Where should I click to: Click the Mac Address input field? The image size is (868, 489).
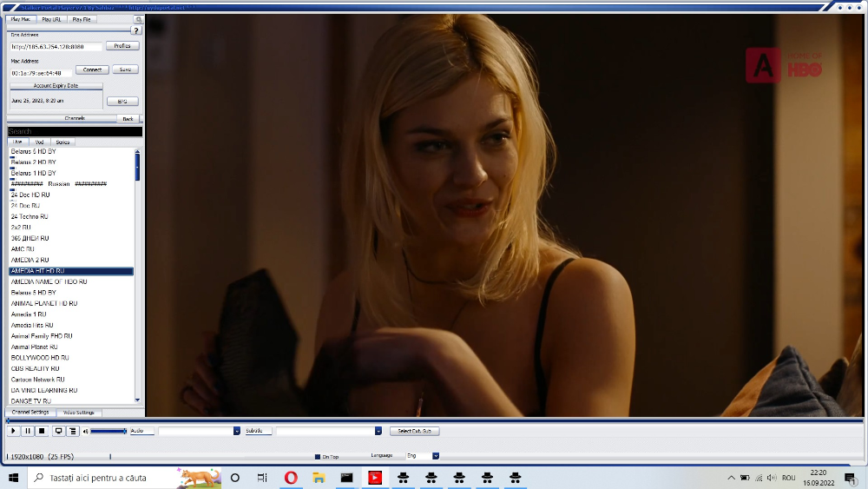pos(41,73)
